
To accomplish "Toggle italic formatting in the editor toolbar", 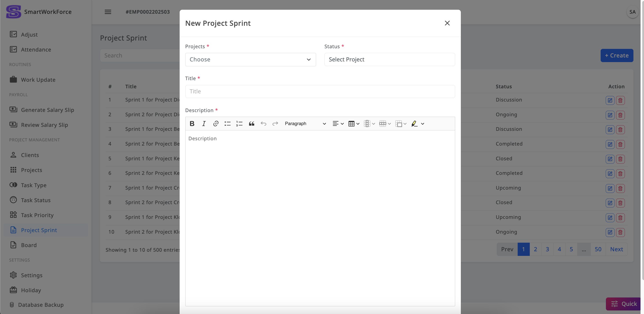I will [x=204, y=124].
